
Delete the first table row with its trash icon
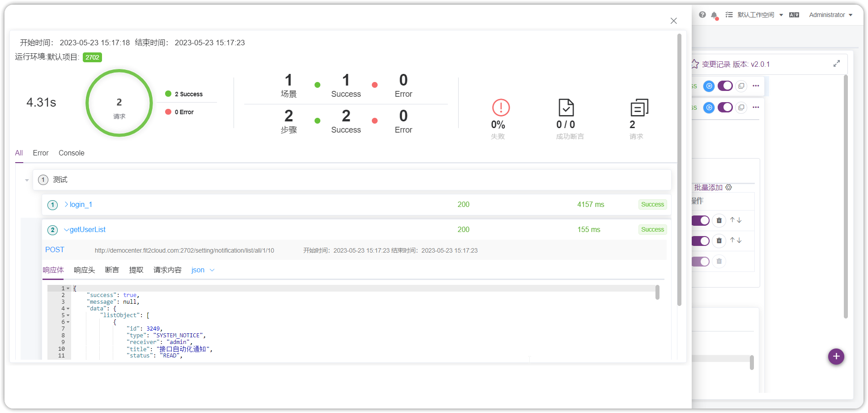[x=719, y=220]
